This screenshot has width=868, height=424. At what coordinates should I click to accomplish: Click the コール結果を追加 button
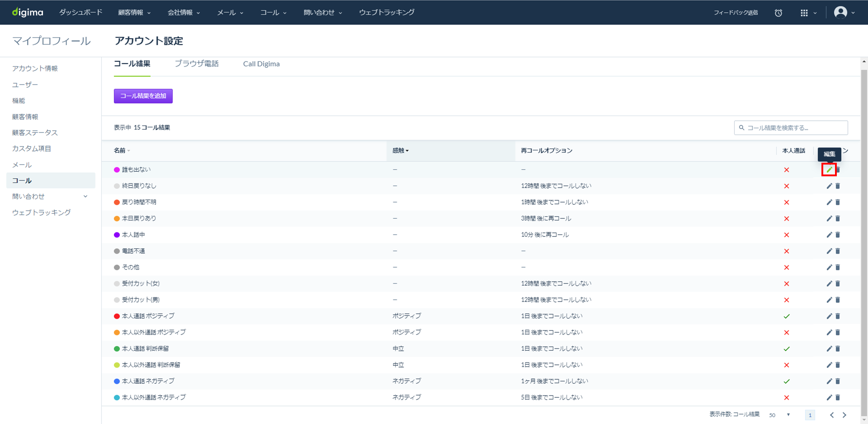point(143,96)
